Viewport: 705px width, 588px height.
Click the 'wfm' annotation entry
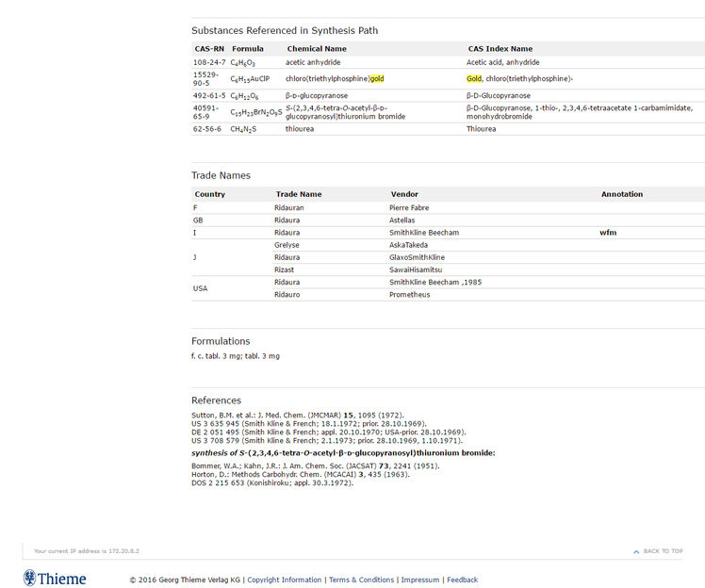coord(608,232)
